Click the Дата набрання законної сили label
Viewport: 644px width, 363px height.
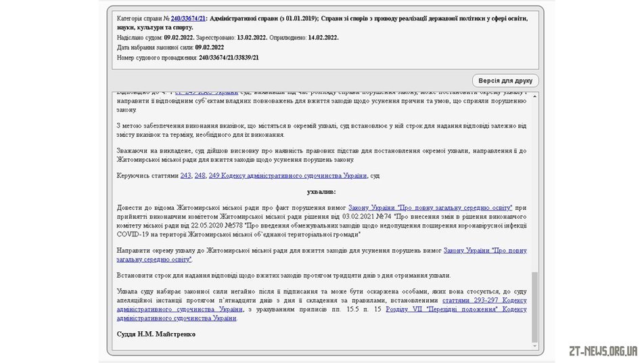click(156, 47)
